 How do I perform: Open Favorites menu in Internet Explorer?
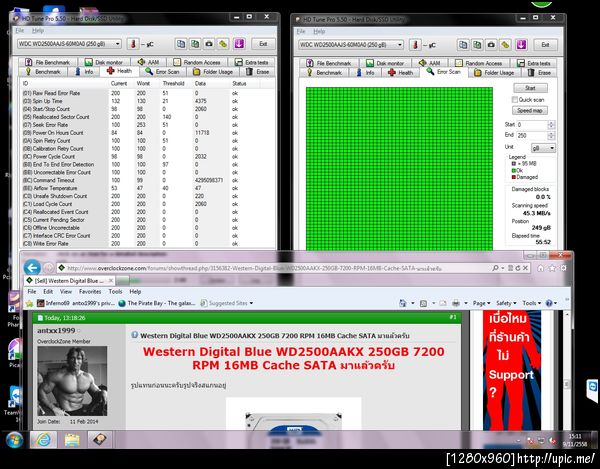click(90, 291)
